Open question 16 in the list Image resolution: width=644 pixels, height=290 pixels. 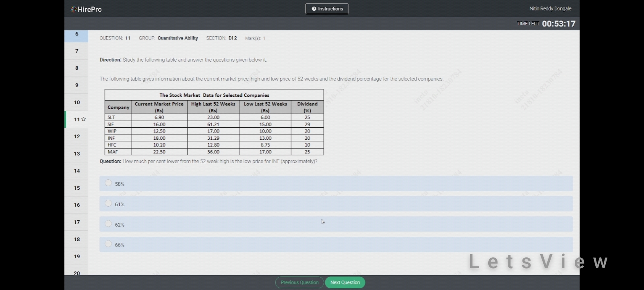[x=76, y=205]
